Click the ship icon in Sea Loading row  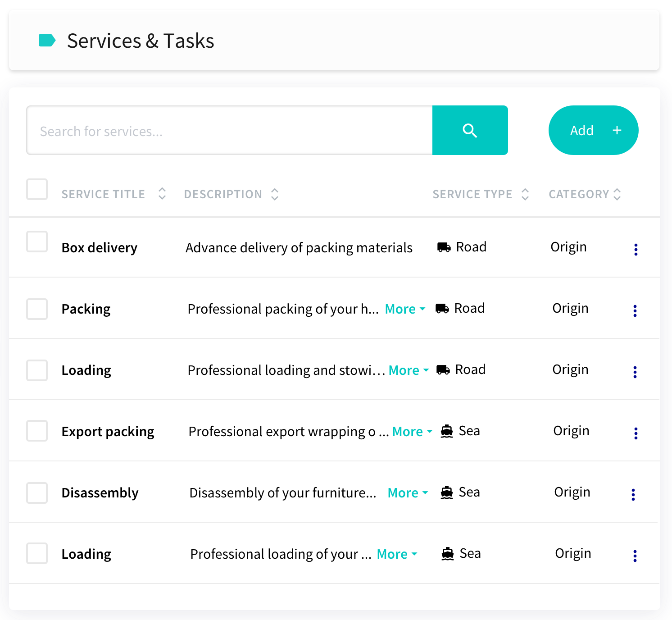point(448,554)
